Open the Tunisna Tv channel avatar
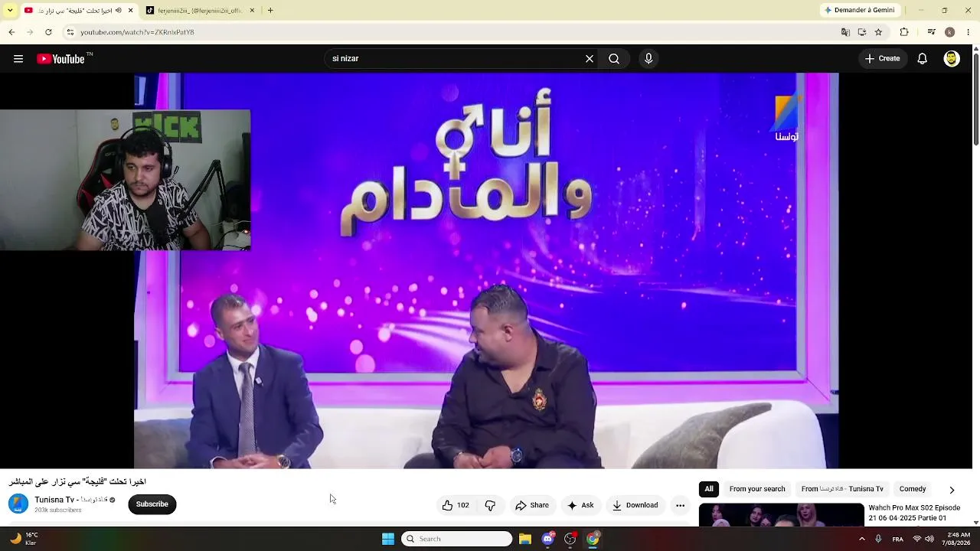The width and height of the screenshot is (980, 551). (18, 504)
